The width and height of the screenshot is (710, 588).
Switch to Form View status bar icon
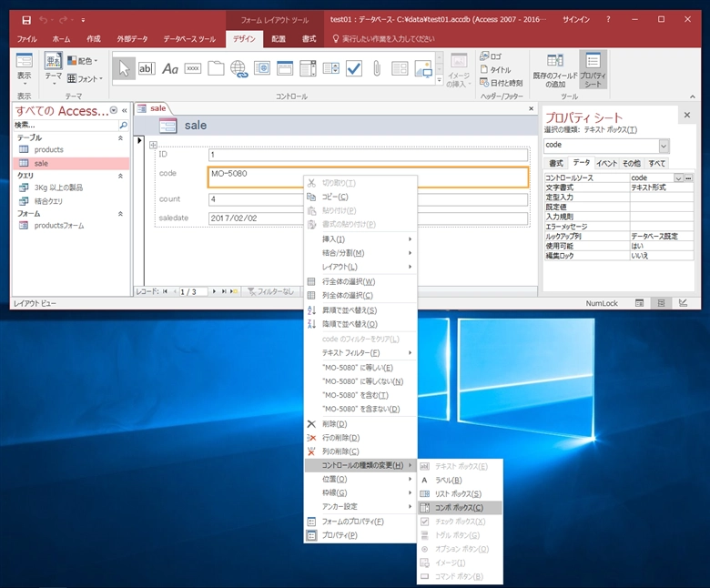pos(639,303)
